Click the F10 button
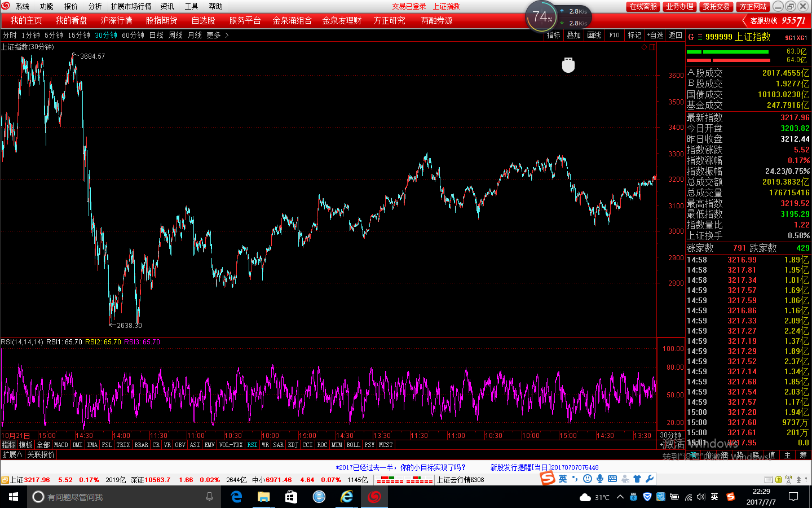 (x=614, y=35)
